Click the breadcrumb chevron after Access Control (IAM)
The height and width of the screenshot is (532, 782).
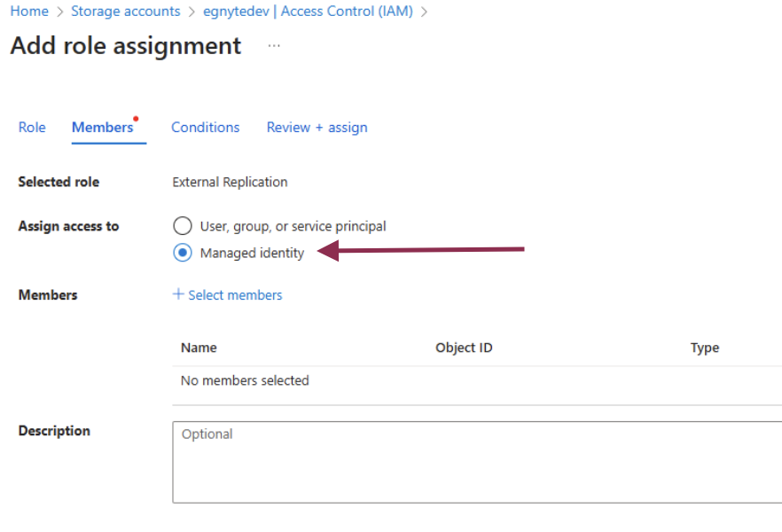pos(423,12)
